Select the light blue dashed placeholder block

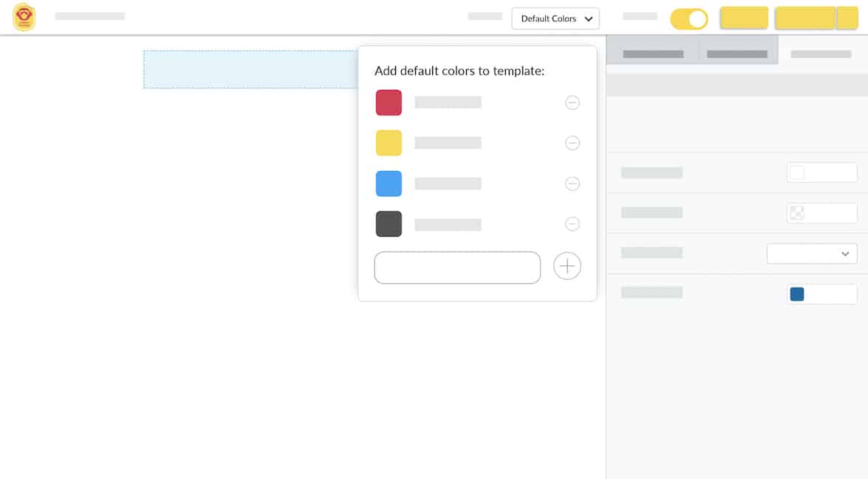click(251, 69)
